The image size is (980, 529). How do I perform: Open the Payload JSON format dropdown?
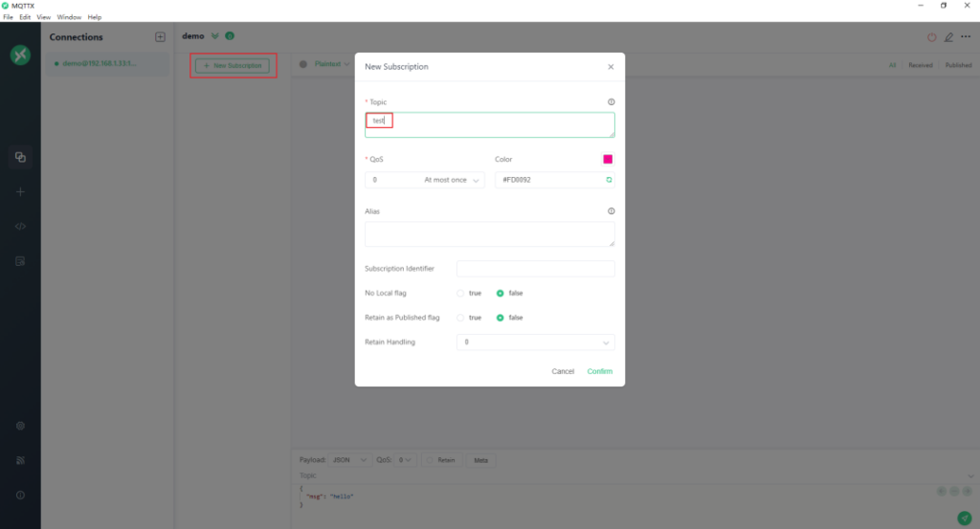(x=350, y=460)
